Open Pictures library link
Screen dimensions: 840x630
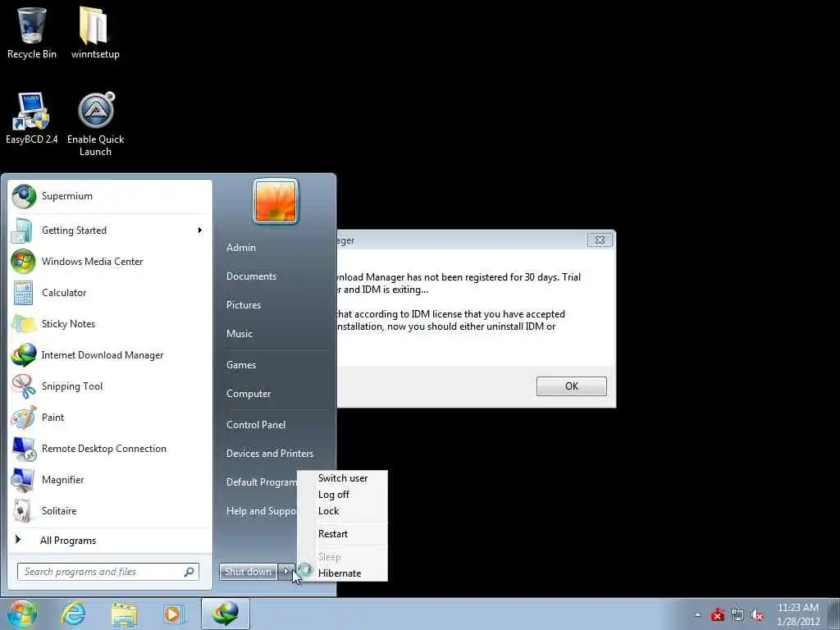244,305
